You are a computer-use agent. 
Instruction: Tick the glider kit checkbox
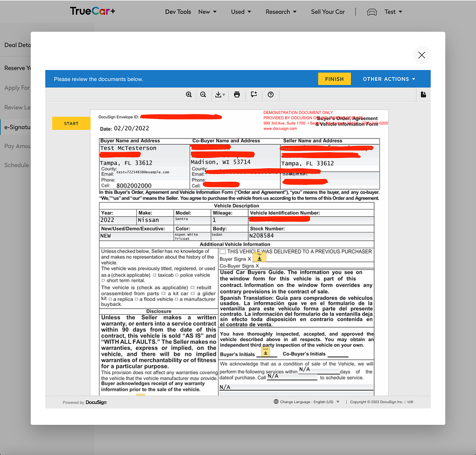(193, 294)
